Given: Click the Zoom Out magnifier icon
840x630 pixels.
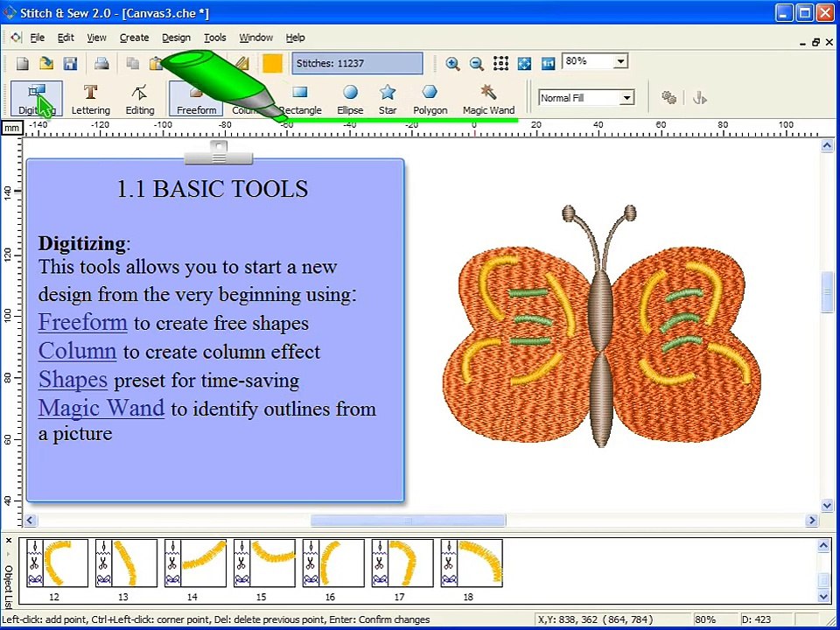Looking at the screenshot, I should pos(476,64).
